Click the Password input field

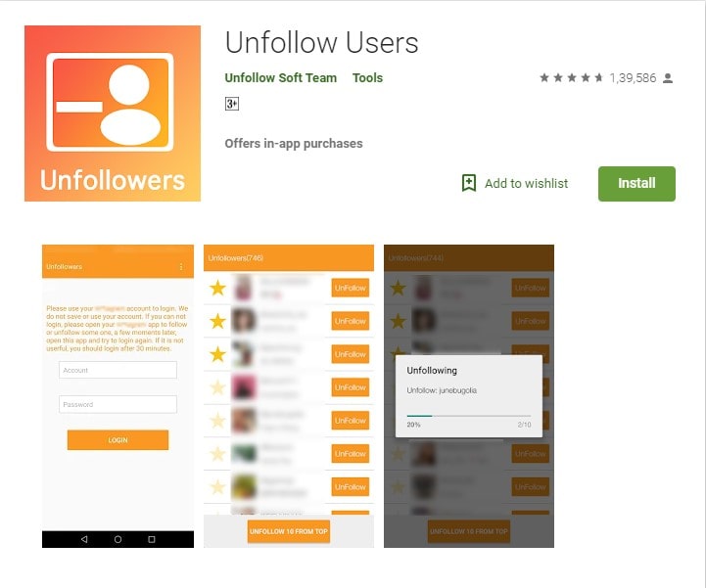(118, 404)
